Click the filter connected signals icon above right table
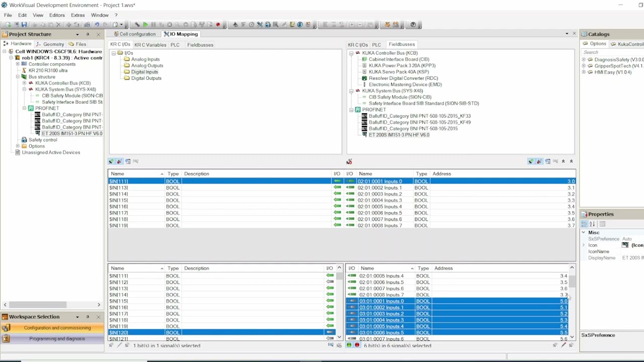The height and width of the screenshot is (362, 644). pyautogui.click(x=531, y=161)
